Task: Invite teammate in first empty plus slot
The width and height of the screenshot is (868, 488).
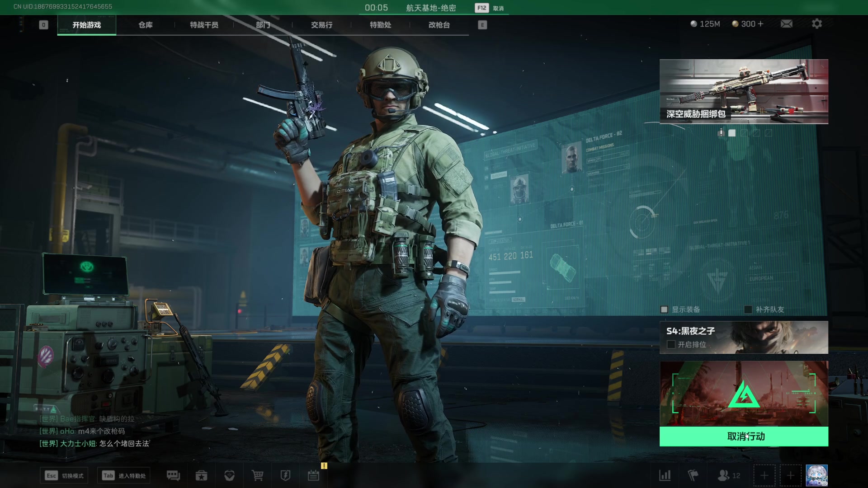Action: pyautogui.click(x=764, y=475)
